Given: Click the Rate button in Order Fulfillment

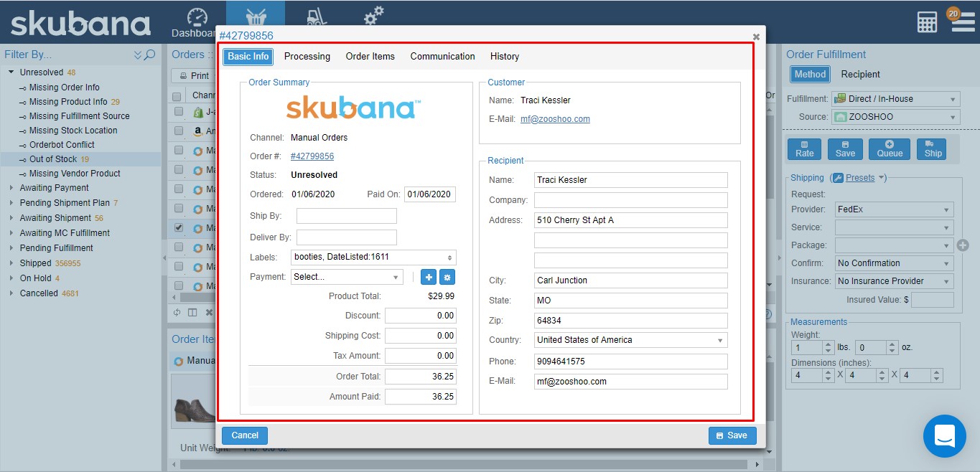Looking at the screenshot, I should (805, 149).
